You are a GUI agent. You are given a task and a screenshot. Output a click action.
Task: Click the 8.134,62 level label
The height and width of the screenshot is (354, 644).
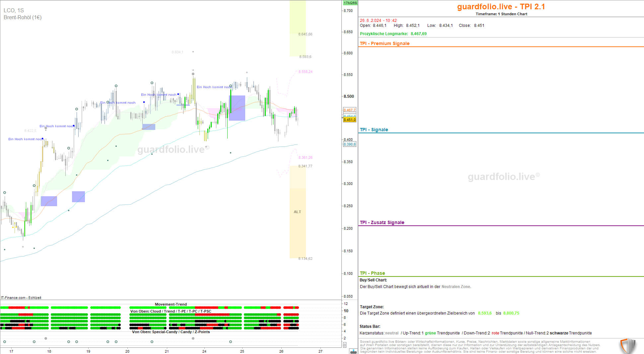(305, 259)
